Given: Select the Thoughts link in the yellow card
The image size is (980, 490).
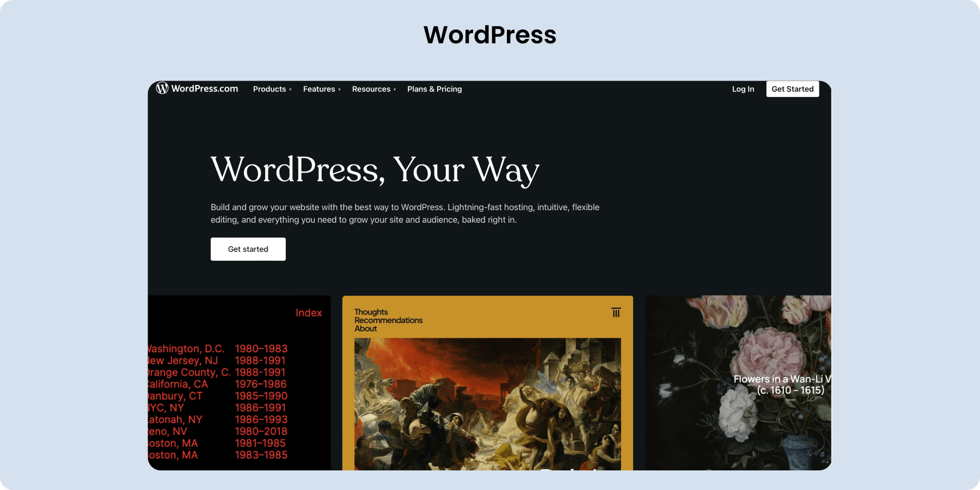Looking at the screenshot, I should (371, 312).
